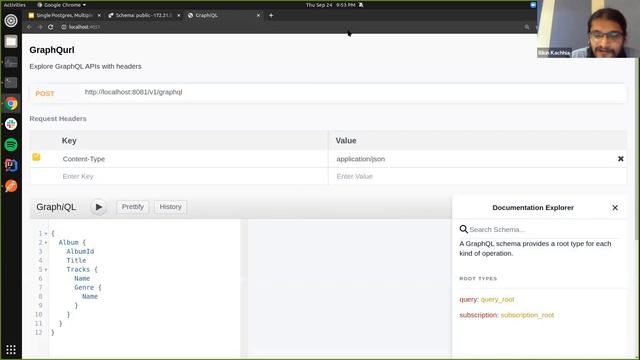This screenshot has height=360, width=640.
Task: Close the Documentation Explorer panel
Action: 615,208
